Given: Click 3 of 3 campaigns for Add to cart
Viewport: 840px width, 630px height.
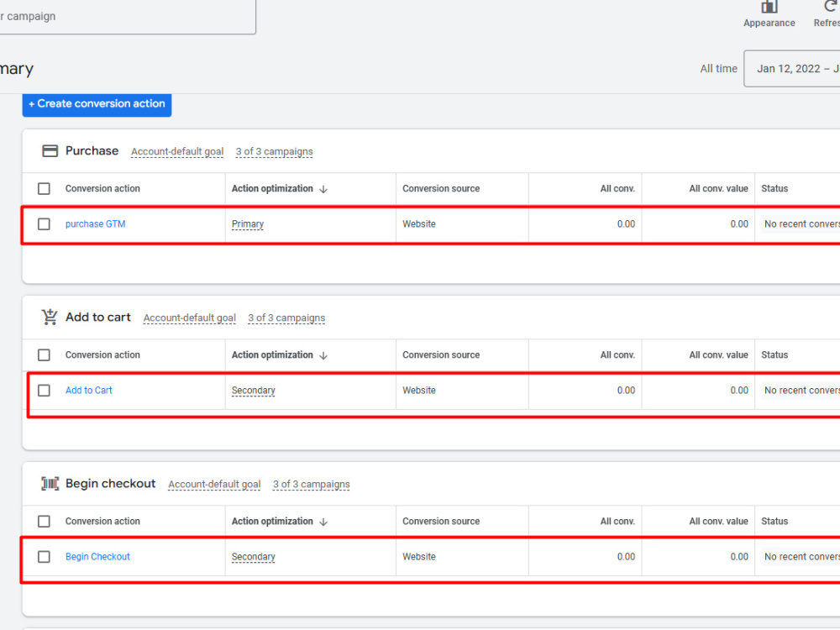Looking at the screenshot, I should [x=286, y=318].
